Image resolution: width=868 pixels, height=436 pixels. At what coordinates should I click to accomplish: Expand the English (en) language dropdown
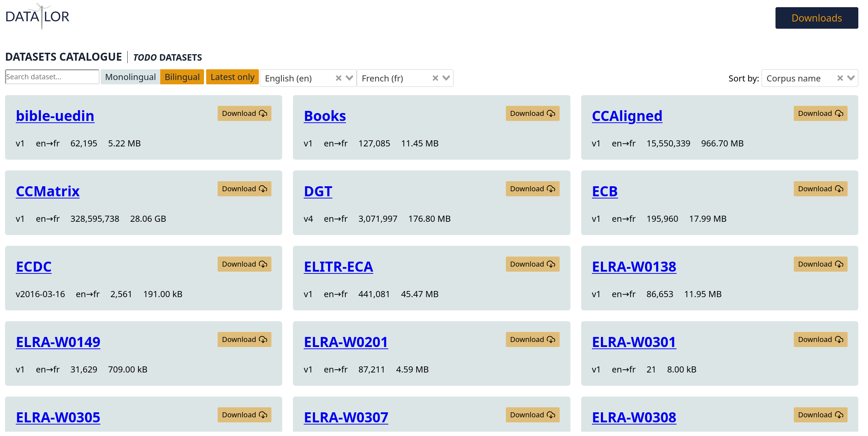tap(350, 78)
